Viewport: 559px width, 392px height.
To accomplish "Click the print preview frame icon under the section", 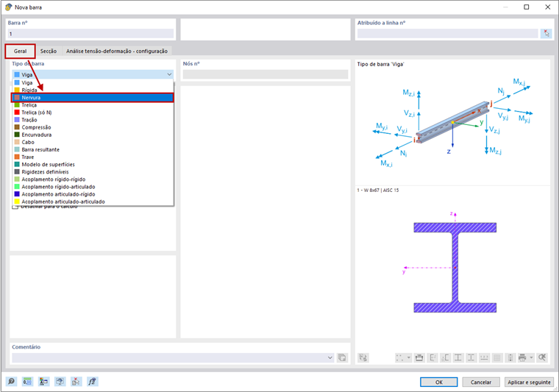I will 419,357.
